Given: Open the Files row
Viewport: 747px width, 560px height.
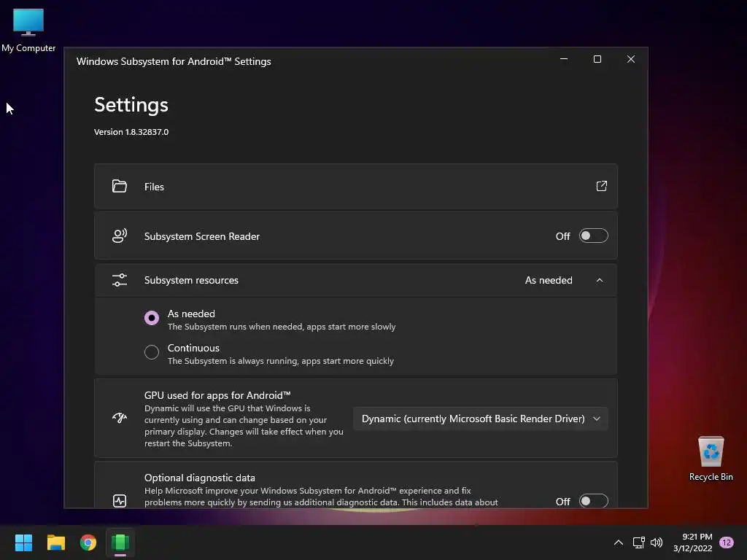Looking at the screenshot, I should [x=356, y=186].
